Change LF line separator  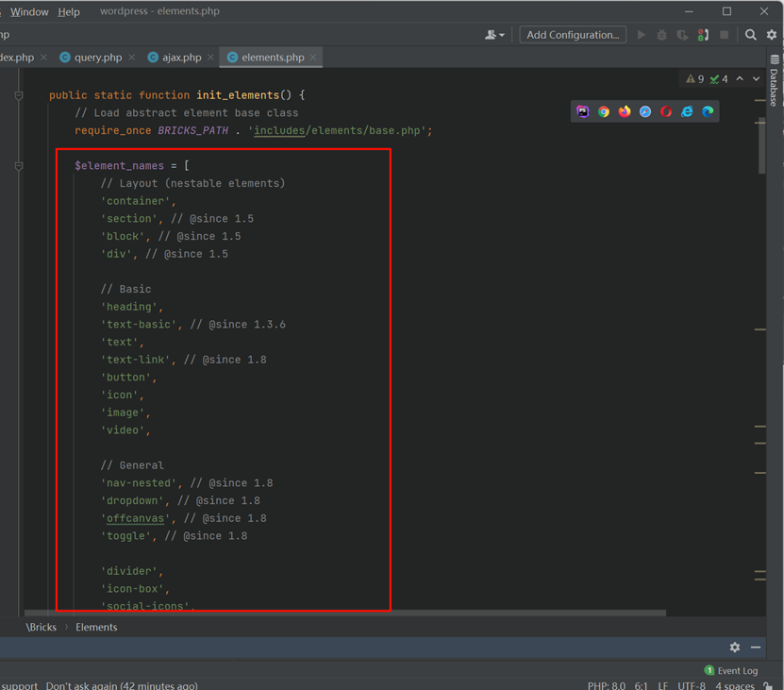click(x=663, y=685)
